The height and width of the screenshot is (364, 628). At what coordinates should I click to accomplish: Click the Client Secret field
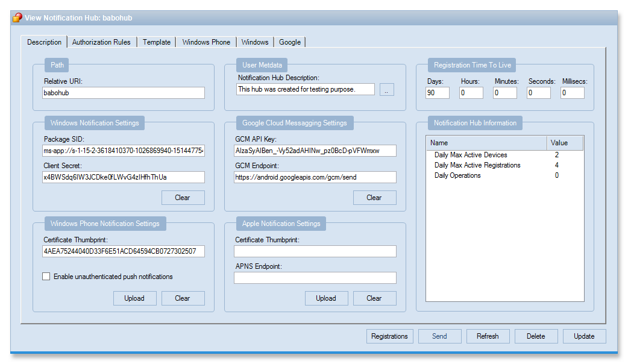(x=124, y=177)
